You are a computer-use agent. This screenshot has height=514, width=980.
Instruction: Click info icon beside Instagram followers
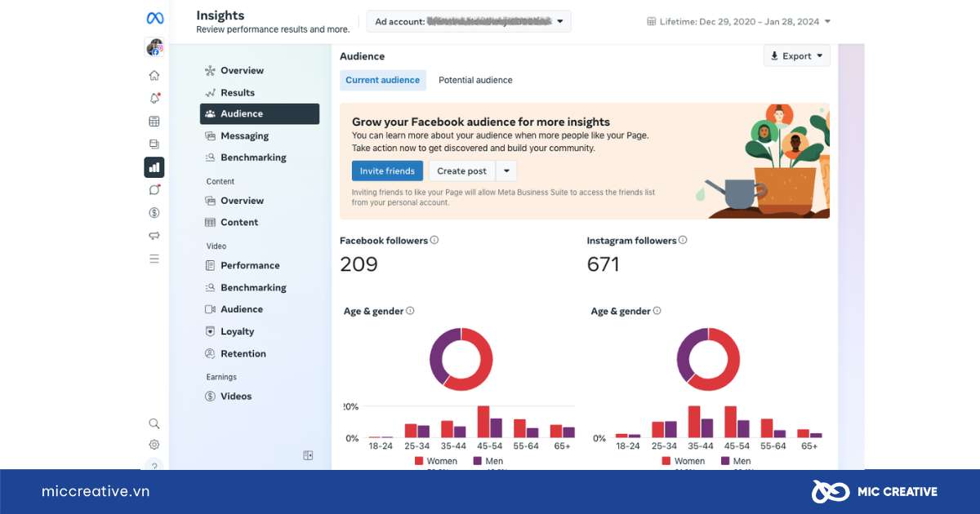[683, 240]
